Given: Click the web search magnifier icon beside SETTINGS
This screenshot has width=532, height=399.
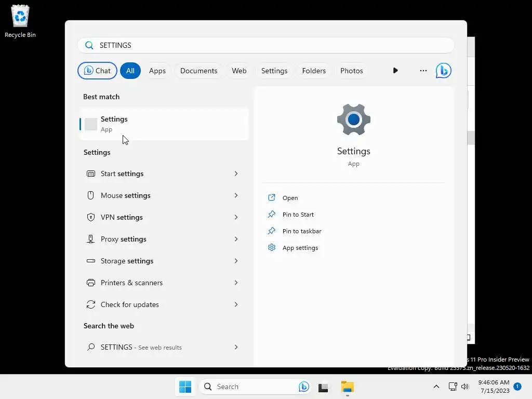Looking at the screenshot, I should 90,347.
